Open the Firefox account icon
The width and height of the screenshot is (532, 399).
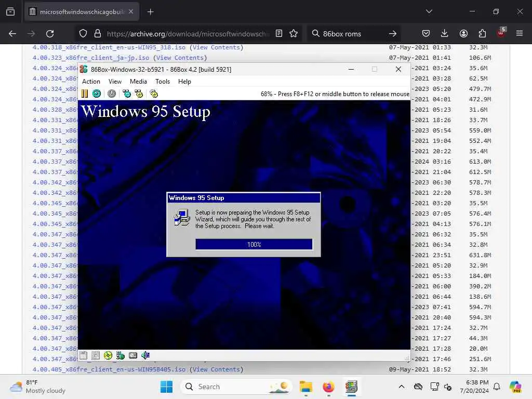(x=463, y=33)
